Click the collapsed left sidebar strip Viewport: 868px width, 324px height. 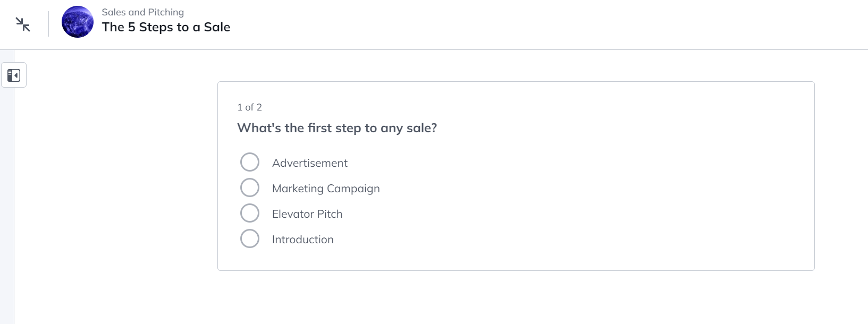[x=7, y=212]
